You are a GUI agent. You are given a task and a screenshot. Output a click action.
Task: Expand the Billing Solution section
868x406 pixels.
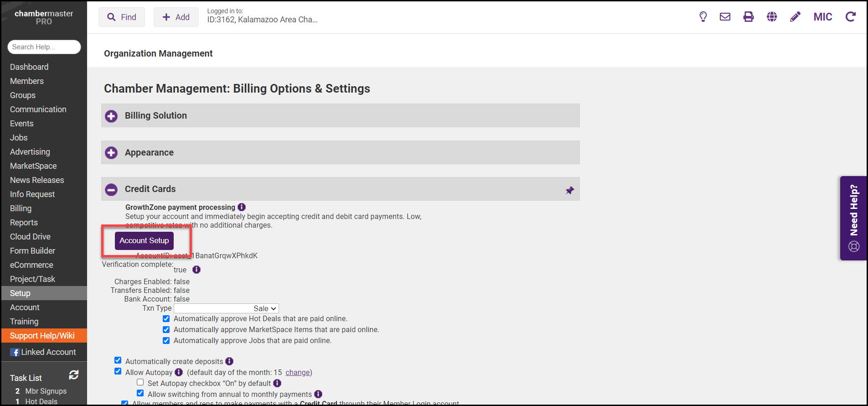tap(111, 116)
